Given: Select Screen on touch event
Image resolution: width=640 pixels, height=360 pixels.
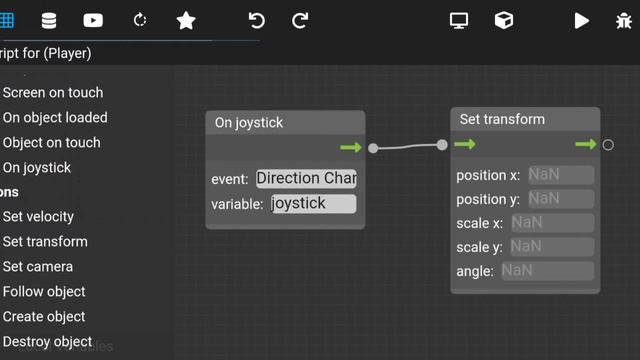Looking at the screenshot, I should 53,93.
